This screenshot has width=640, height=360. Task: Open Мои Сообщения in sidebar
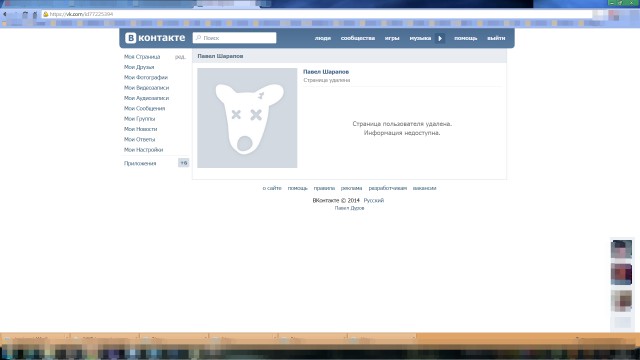[144, 108]
